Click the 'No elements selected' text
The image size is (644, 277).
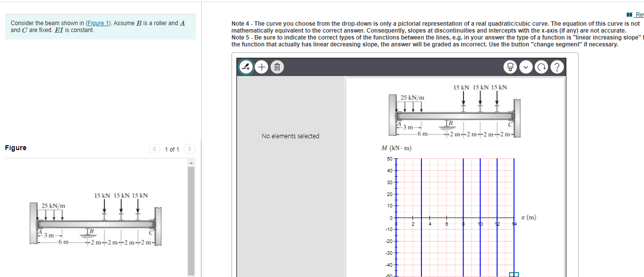pyautogui.click(x=290, y=136)
